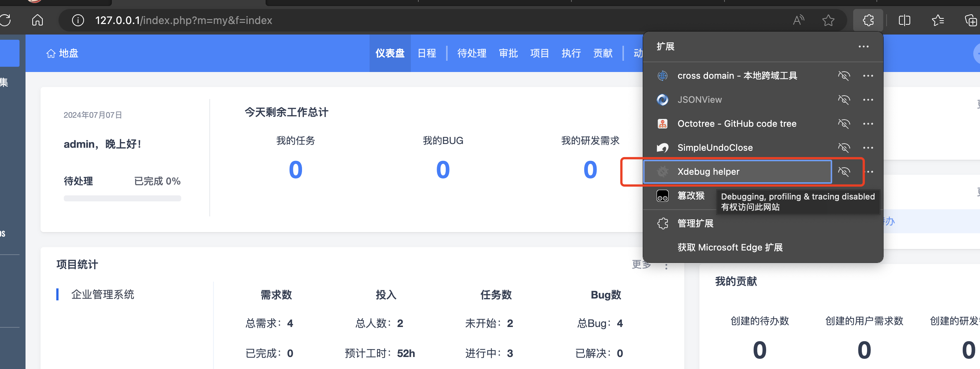Screen dimensions: 980x369
Task: Toggle toolbar visibility for Xdebug helper
Action: tap(844, 172)
